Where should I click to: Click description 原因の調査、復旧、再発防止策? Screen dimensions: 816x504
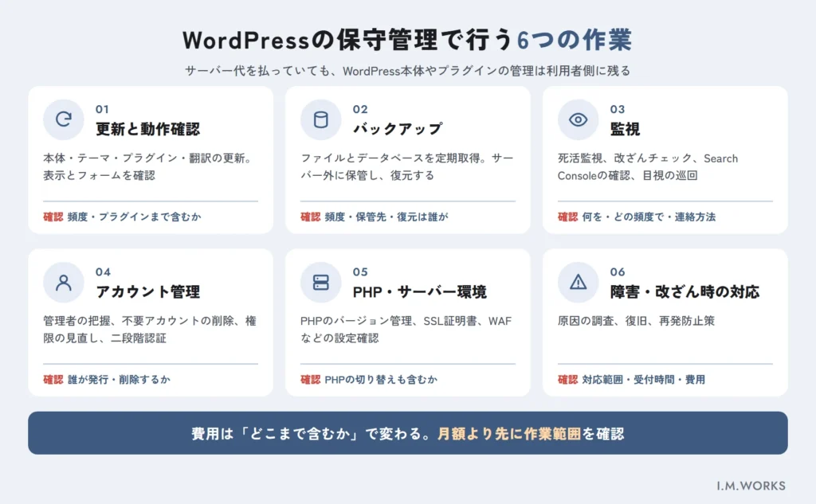(x=636, y=321)
